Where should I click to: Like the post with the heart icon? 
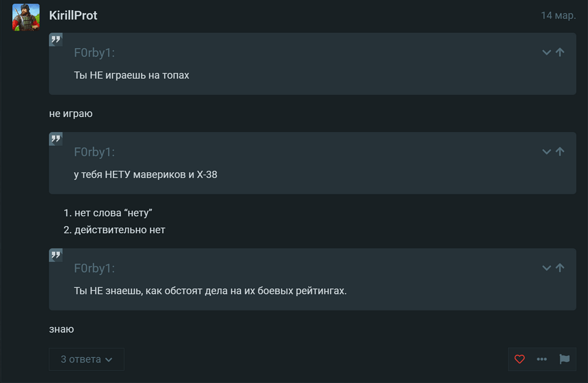519,359
